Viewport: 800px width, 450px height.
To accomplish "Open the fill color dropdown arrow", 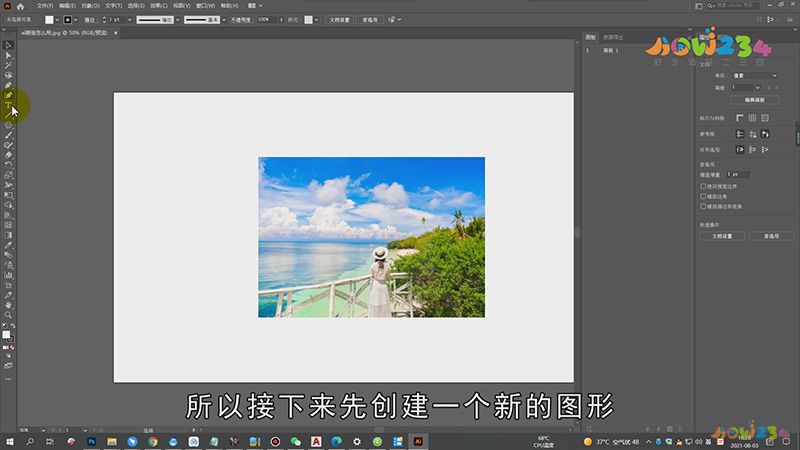I will click(x=57, y=20).
